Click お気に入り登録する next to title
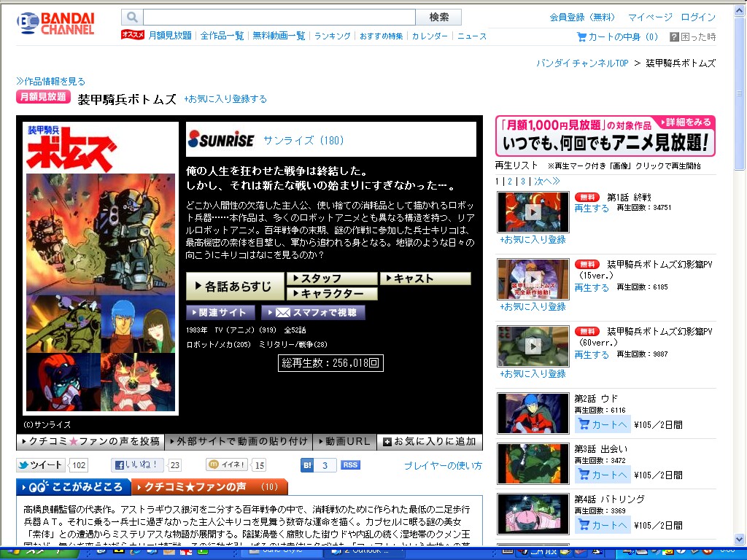Image resolution: width=747 pixels, height=560 pixels. (x=225, y=99)
